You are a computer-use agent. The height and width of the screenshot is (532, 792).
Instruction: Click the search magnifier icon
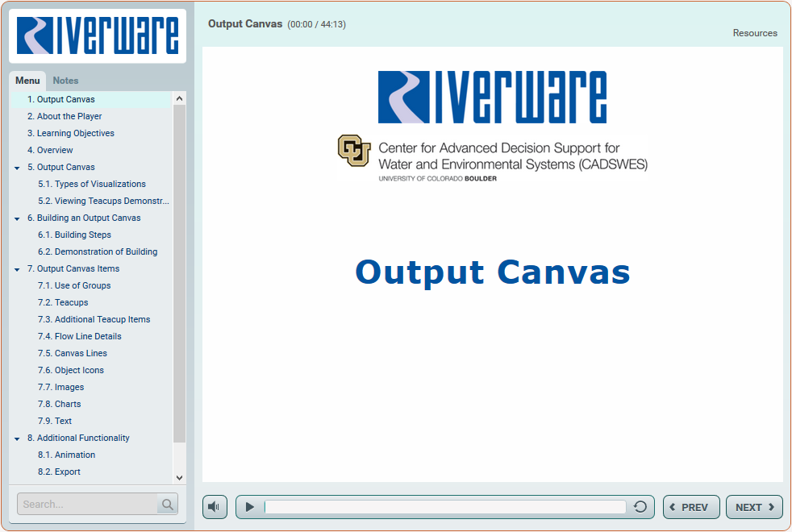point(167,504)
